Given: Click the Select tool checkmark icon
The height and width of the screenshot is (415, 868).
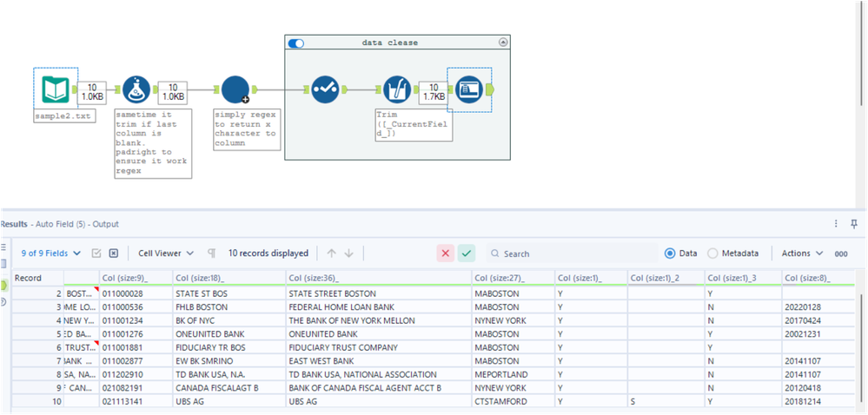Looking at the screenshot, I should click(325, 89).
